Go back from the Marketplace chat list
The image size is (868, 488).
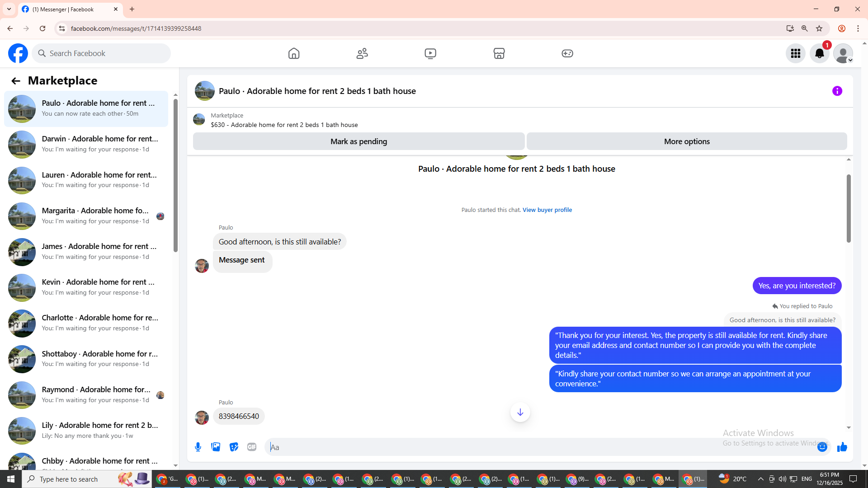click(16, 81)
